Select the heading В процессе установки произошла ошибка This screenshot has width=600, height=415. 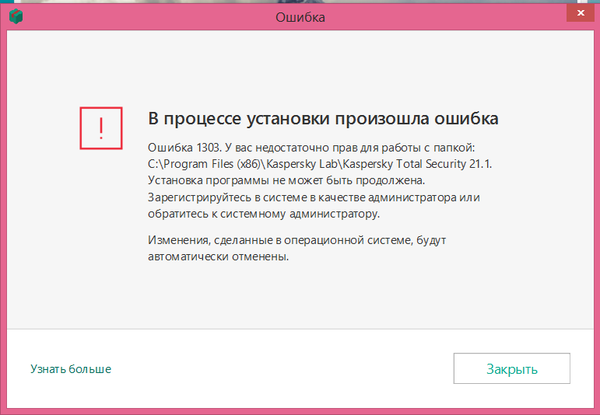click(323, 119)
